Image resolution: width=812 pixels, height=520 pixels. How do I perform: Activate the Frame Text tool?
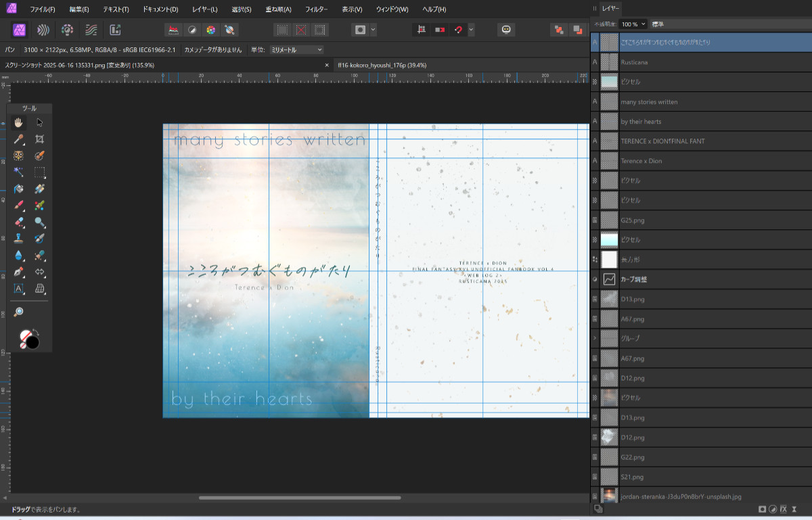[x=19, y=289]
